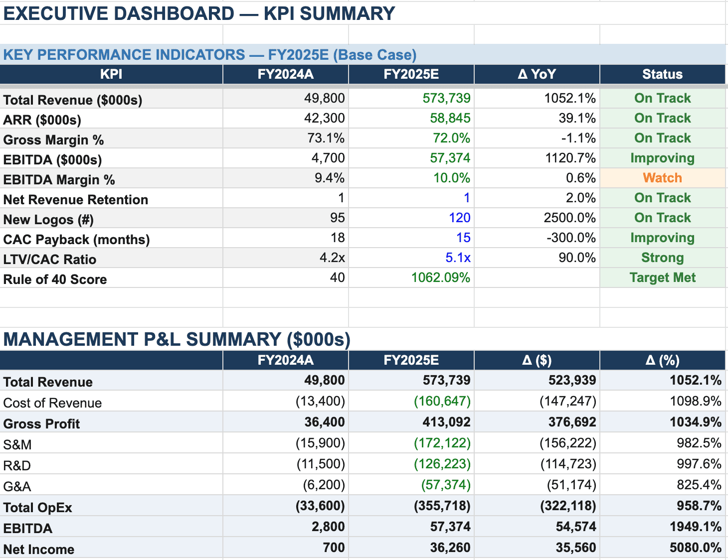
Task: Select the Status column header
Action: pyautogui.click(x=662, y=74)
